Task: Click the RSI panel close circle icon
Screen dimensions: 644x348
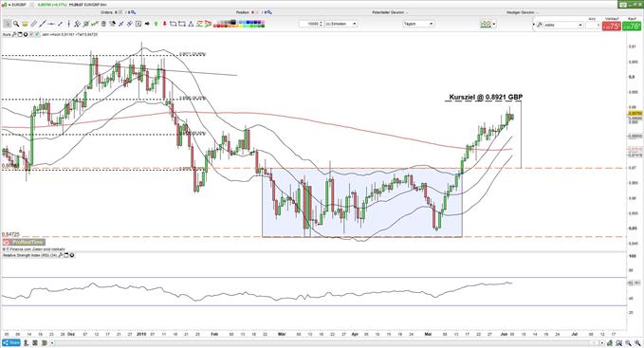Action: [x=72, y=255]
